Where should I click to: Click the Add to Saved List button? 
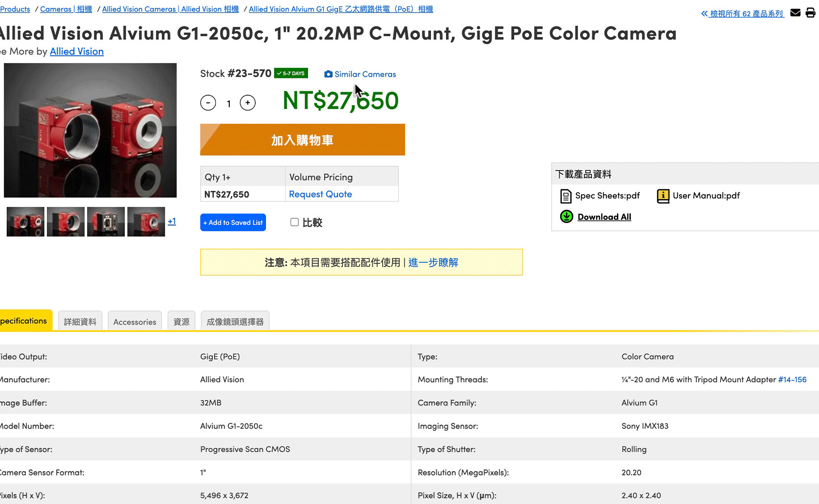[x=233, y=223]
